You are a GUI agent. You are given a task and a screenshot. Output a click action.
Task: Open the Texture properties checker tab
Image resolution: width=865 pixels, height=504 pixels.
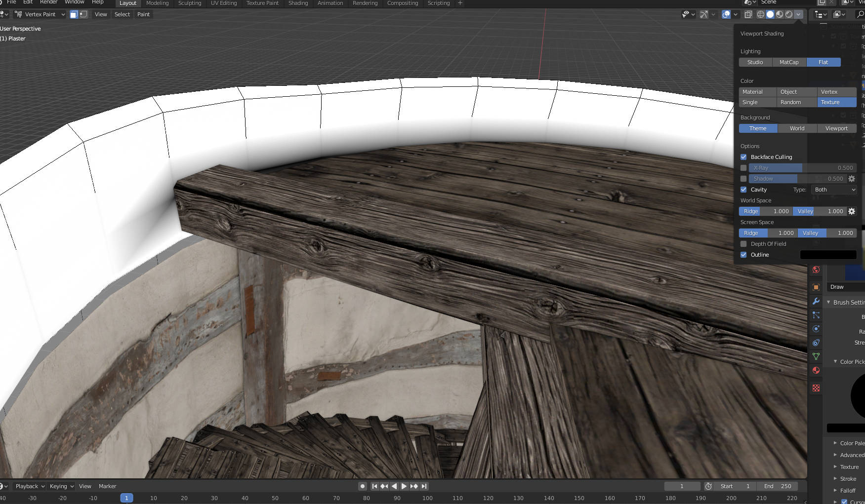pos(816,388)
